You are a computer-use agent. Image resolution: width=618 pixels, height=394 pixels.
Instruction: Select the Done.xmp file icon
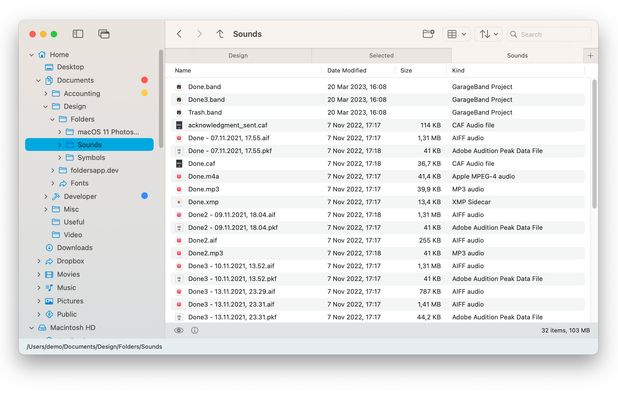(179, 202)
